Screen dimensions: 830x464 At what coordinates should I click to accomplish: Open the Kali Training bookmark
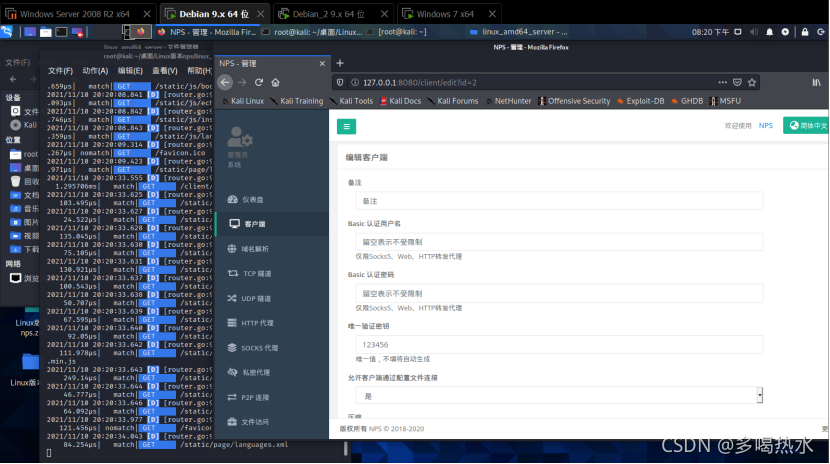(x=296, y=101)
